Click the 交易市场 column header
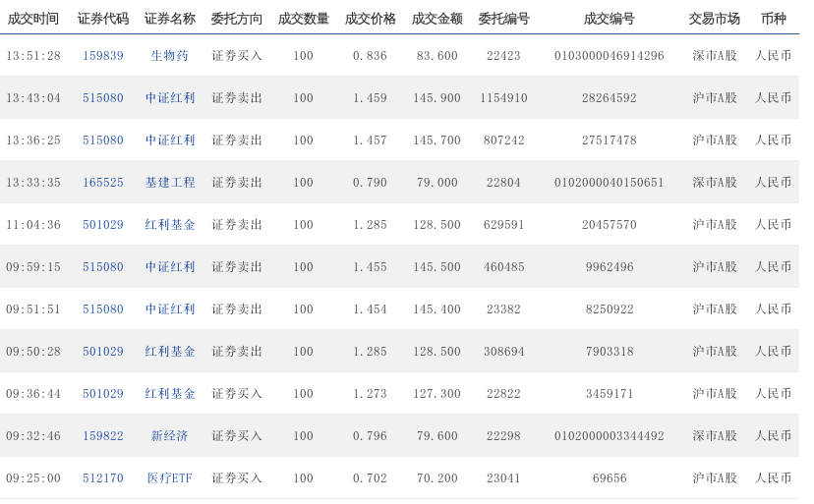Viewport: 814px width, 504px height. pyautogui.click(x=715, y=20)
